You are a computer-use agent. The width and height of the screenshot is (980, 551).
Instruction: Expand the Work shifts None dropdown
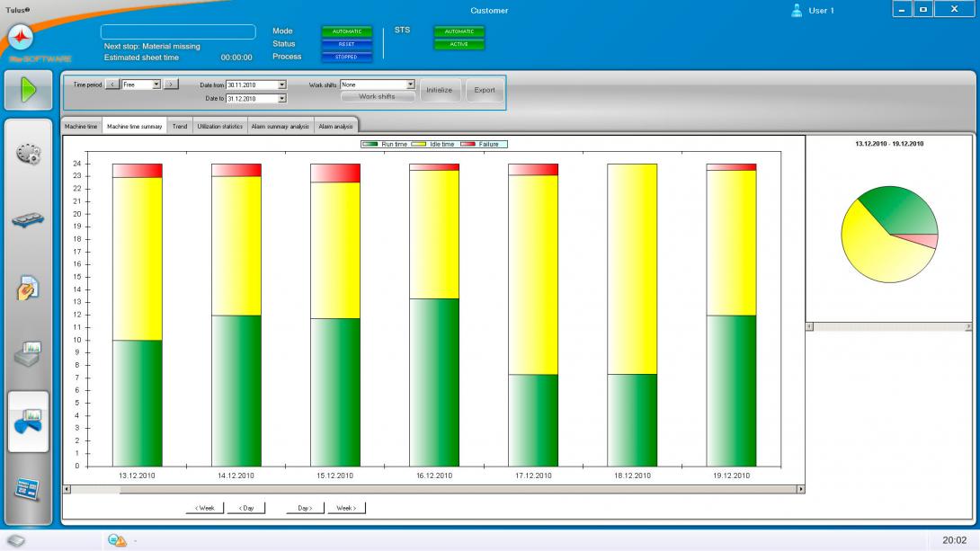[x=410, y=84]
